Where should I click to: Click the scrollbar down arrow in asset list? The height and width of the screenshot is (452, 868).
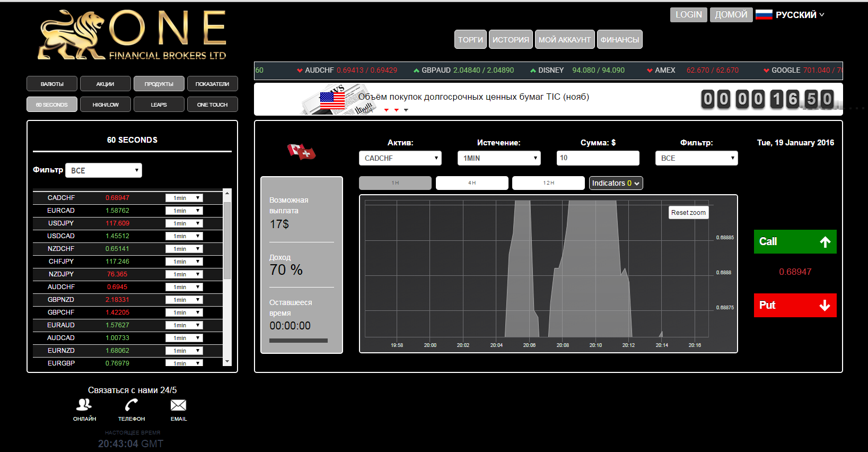pos(227,362)
